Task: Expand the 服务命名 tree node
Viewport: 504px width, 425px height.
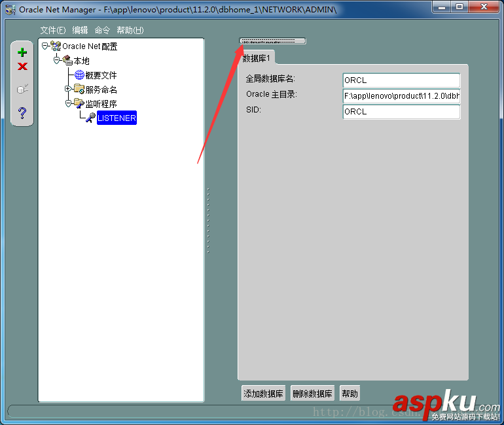Action: tap(68, 88)
